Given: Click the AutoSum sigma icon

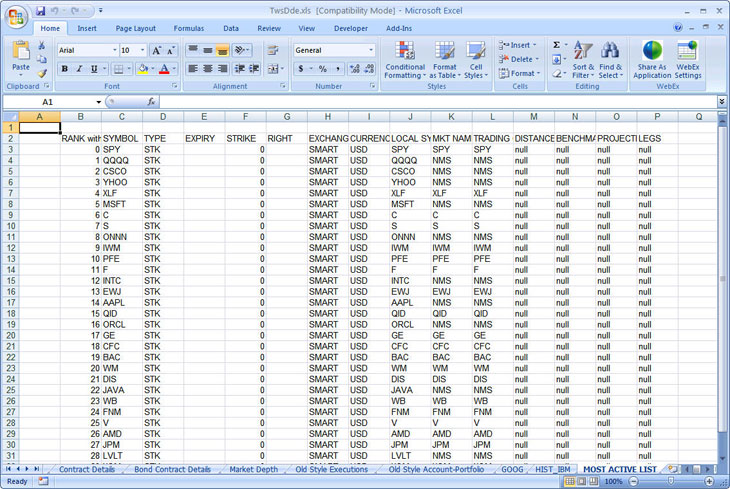Looking at the screenshot, I should (x=556, y=45).
